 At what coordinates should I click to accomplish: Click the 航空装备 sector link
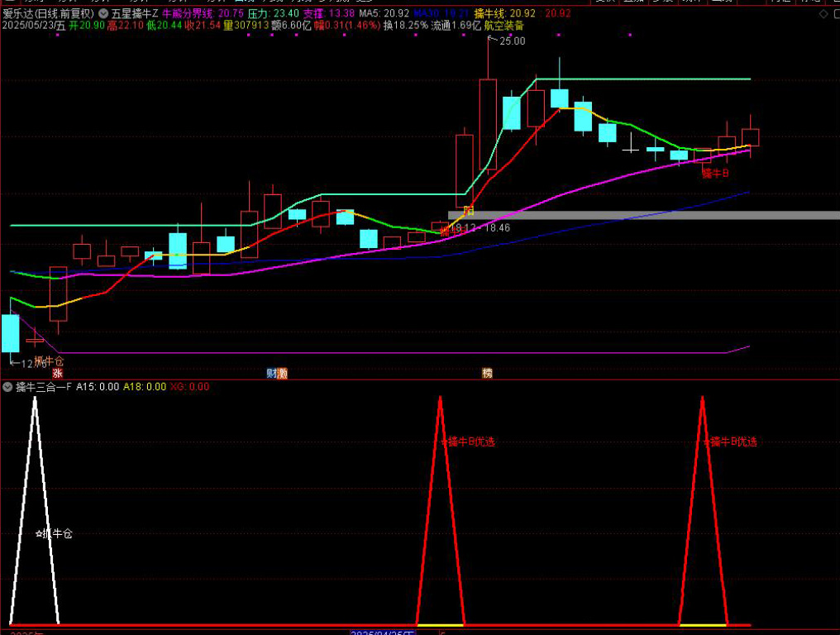click(504, 26)
